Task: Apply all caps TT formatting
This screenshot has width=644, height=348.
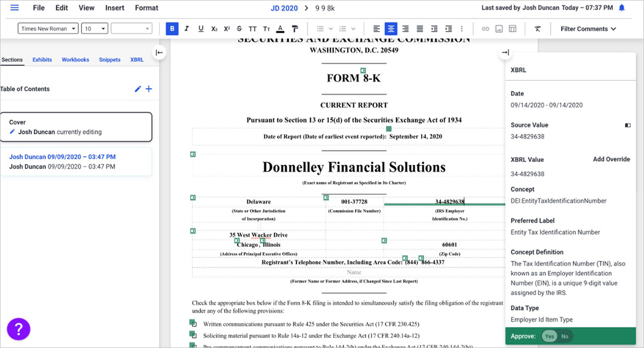Action: 253,29
